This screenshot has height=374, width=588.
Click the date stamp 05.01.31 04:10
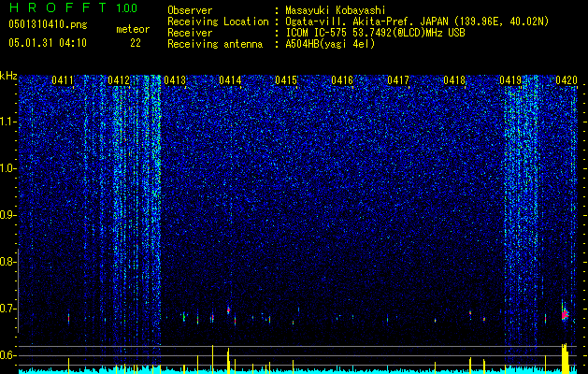coord(48,43)
